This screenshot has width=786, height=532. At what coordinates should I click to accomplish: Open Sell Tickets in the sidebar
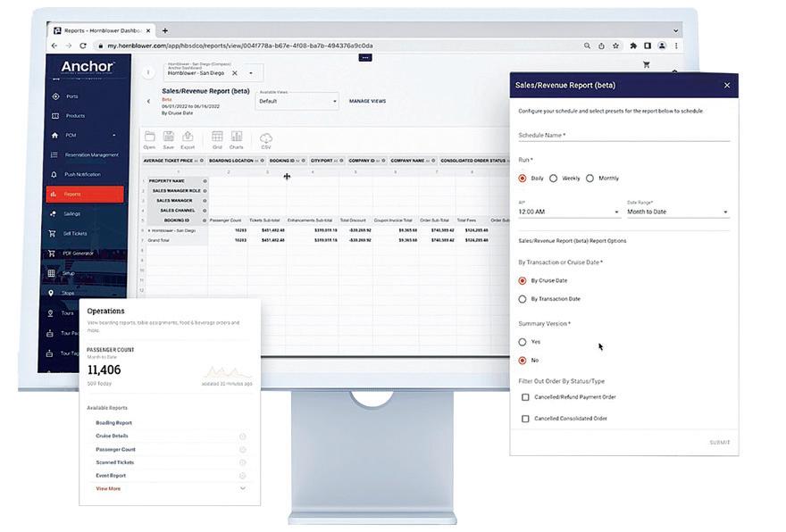[75, 234]
